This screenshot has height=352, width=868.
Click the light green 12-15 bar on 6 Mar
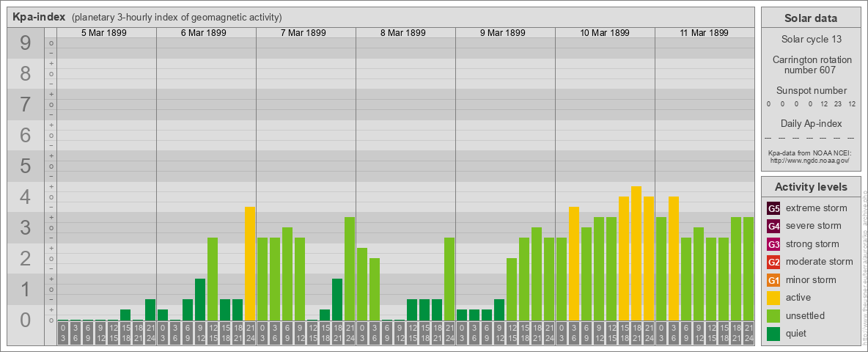pos(213,279)
